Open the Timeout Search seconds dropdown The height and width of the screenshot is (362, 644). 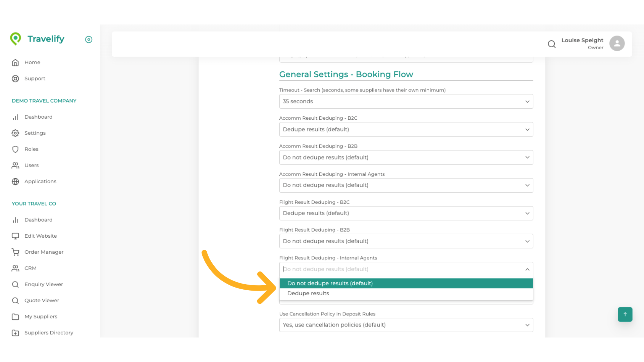[406, 101]
